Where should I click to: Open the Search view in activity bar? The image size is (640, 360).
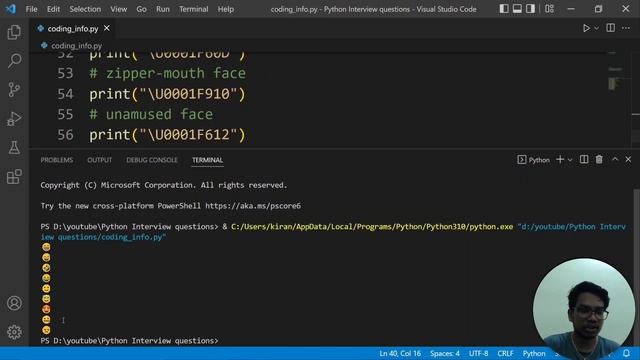14,61
